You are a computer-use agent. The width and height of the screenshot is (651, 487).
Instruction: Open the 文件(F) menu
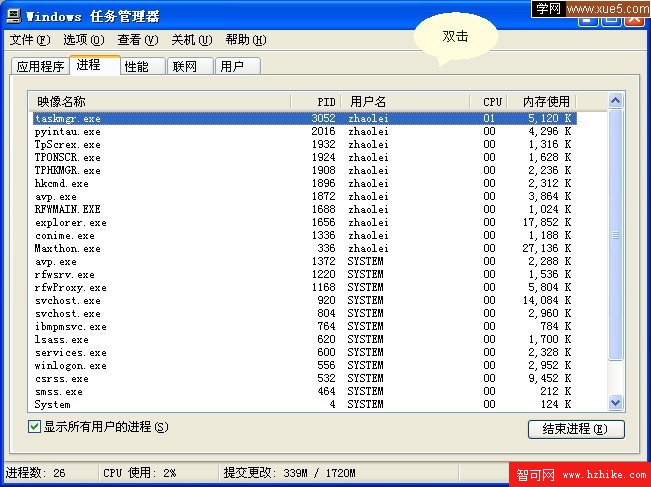coord(30,40)
